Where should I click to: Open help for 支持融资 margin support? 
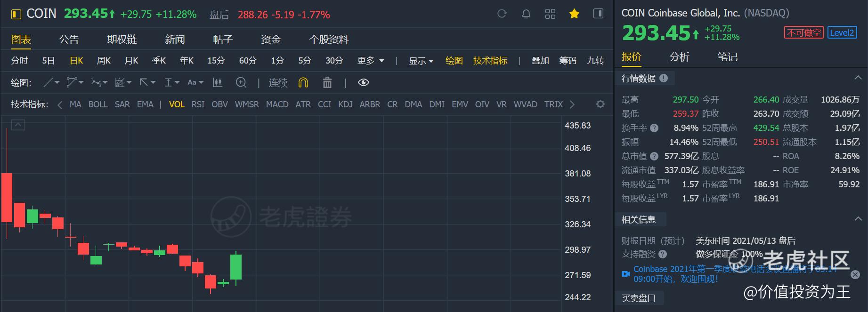(663, 254)
